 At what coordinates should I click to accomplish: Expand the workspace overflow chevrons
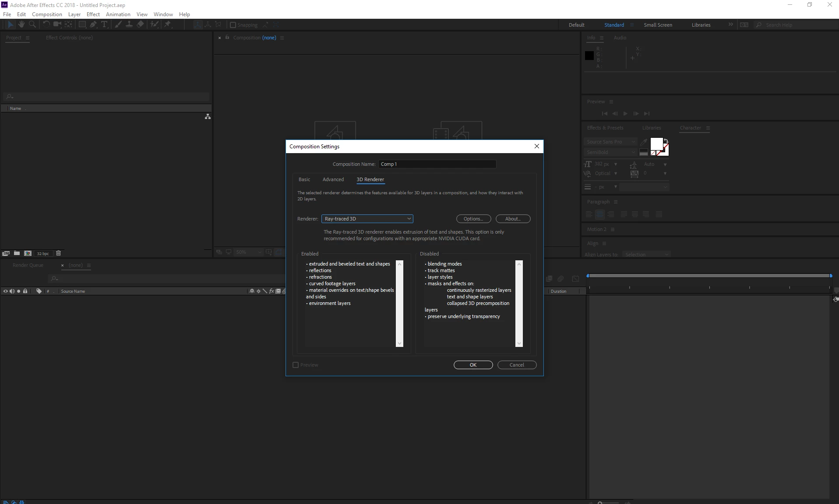tap(730, 24)
